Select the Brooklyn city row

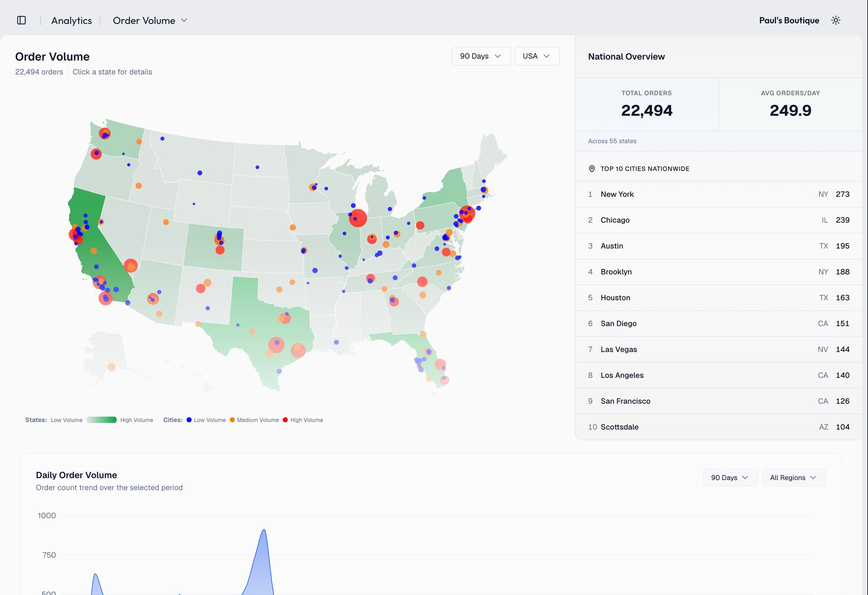point(718,272)
